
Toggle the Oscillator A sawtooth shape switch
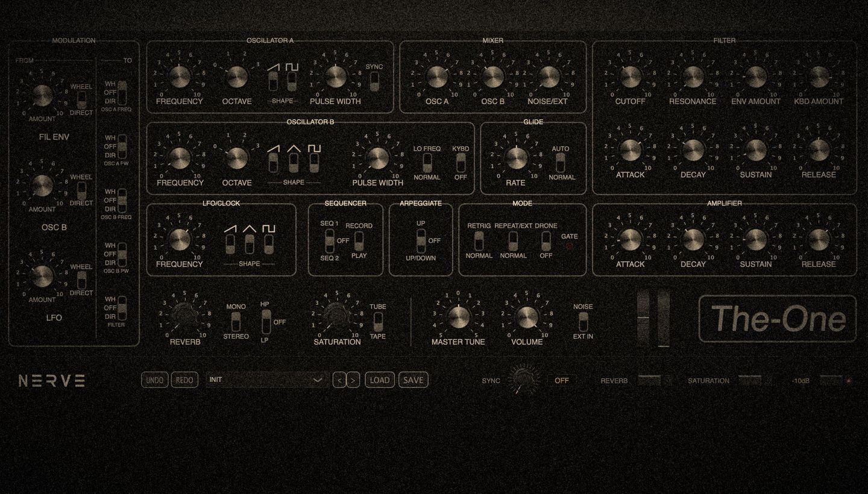click(x=273, y=81)
